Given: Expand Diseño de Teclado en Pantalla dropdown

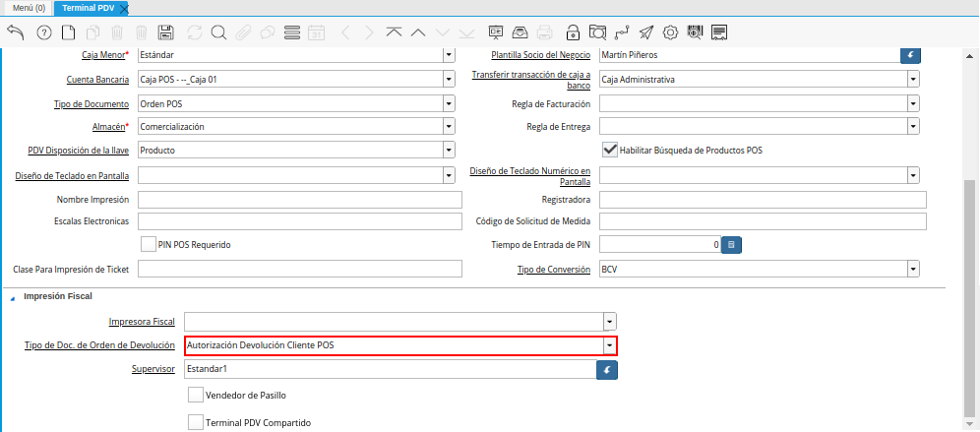Looking at the screenshot, I should coord(449,176).
